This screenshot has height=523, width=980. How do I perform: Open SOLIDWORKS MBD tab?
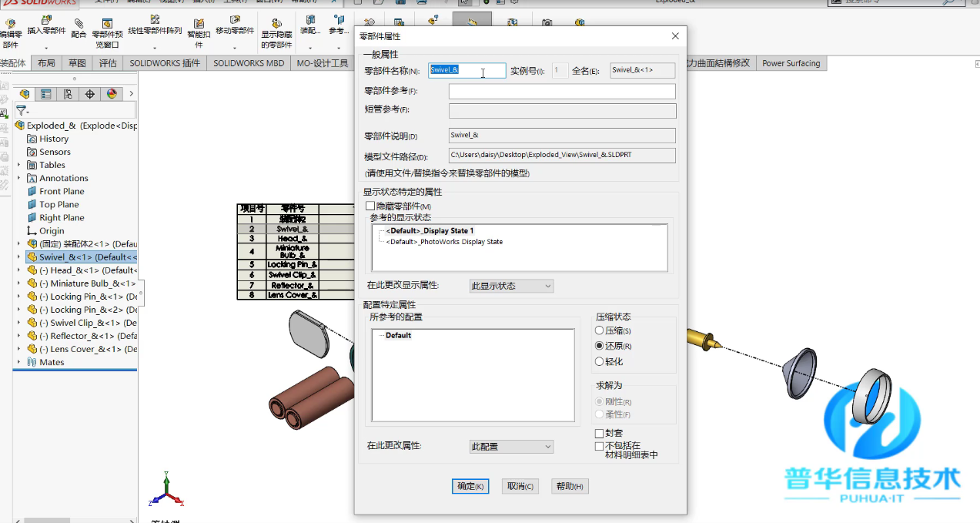pyautogui.click(x=249, y=63)
